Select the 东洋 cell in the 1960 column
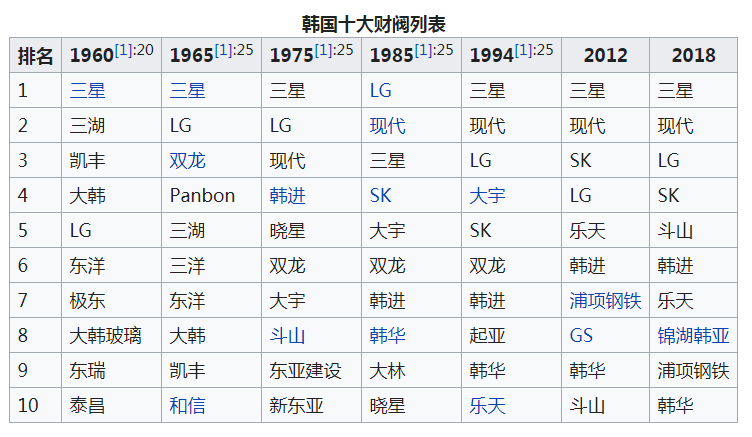This screenshot has height=437, width=752. coord(112,266)
